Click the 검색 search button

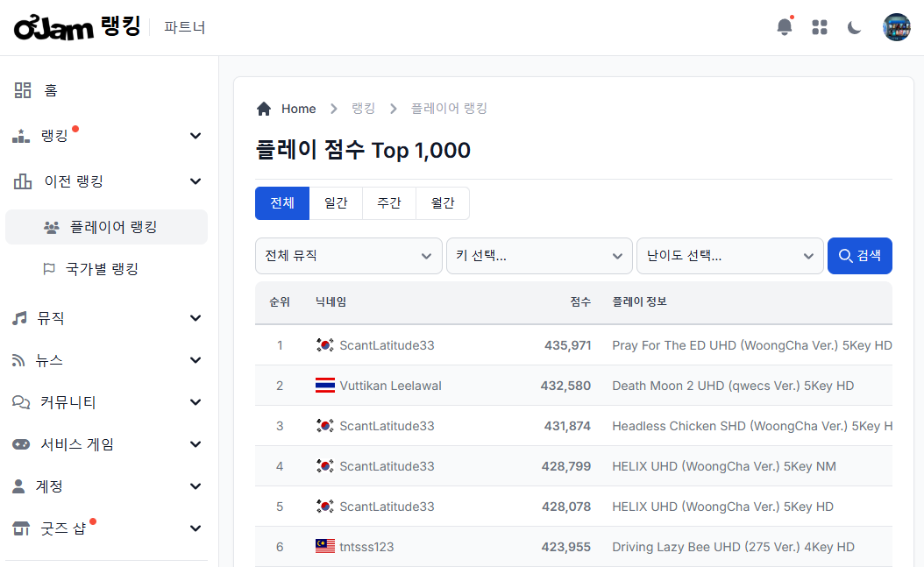pos(859,256)
